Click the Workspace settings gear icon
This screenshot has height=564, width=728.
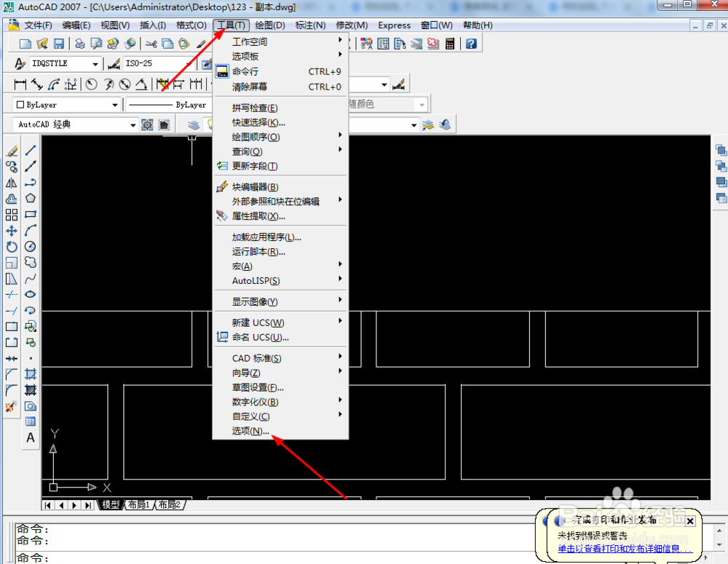(x=147, y=125)
